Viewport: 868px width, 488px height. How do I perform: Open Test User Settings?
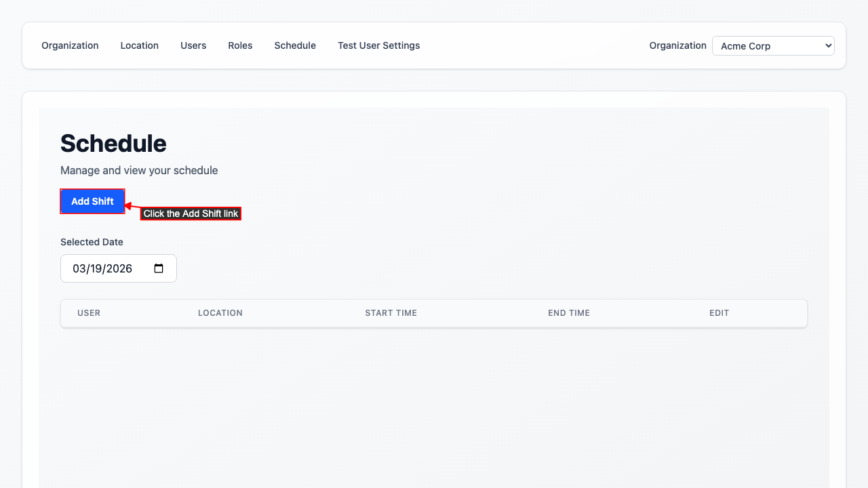(379, 45)
